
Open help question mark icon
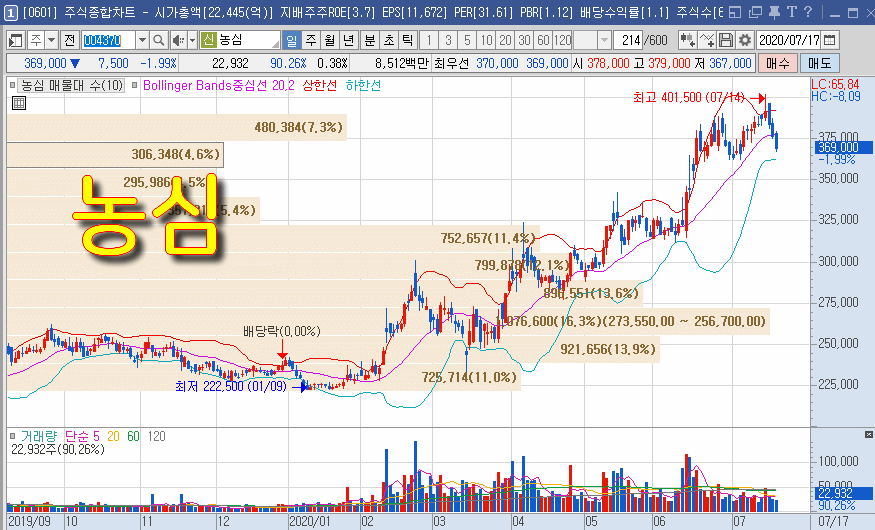pyautogui.click(x=808, y=12)
